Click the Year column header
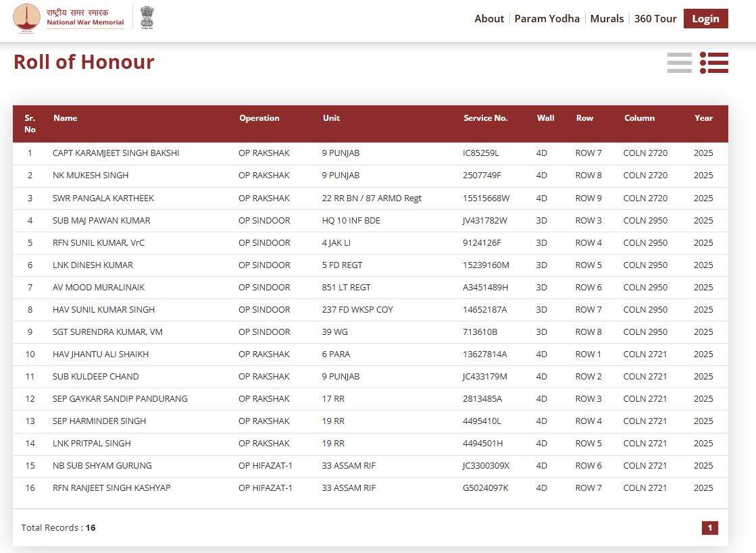 (703, 118)
